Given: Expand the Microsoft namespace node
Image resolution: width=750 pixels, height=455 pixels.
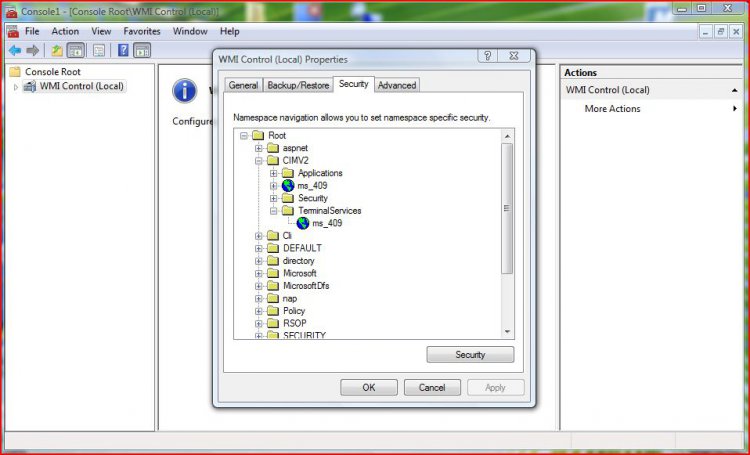Looking at the screenshot, I should 259,273.
